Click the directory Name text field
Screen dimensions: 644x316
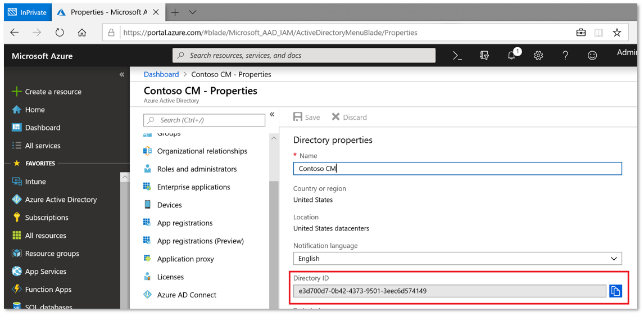[457, 169]
